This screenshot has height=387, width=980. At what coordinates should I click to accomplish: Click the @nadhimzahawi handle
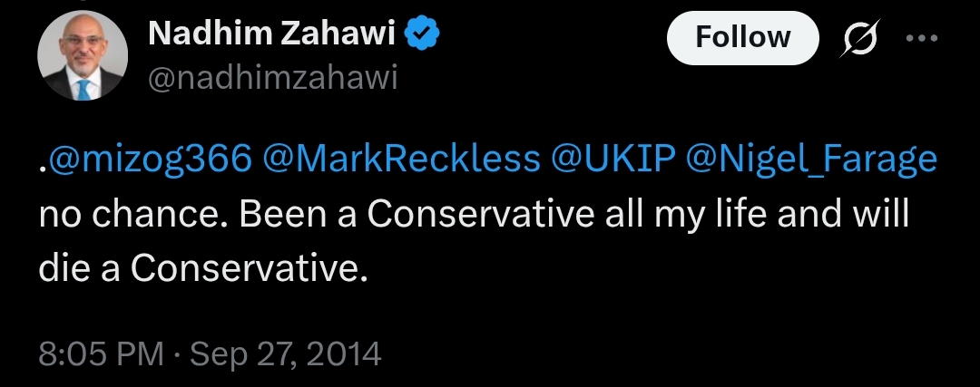coord(272,79)
